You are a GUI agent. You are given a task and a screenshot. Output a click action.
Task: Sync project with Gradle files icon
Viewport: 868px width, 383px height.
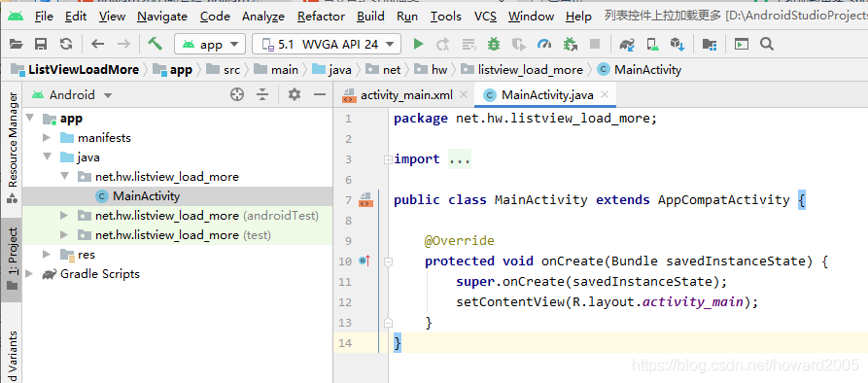tap(627, 45)
